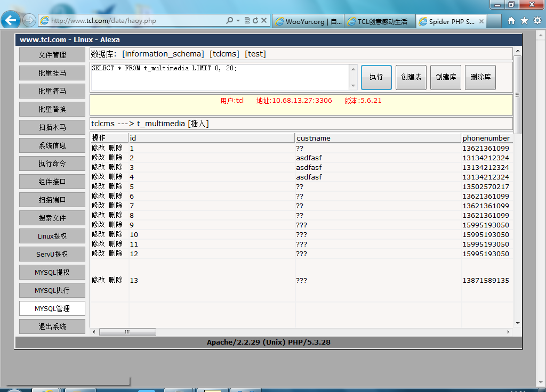Screen dimensions: 546x392
Task: Close the Spider PHP tab
Action: [x=481, y=21]
